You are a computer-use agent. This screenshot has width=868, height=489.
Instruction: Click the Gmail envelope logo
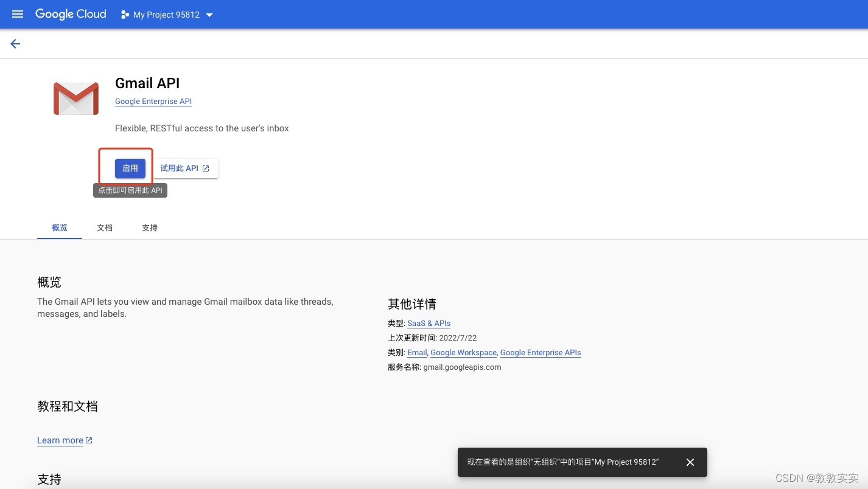pos(76,99)
